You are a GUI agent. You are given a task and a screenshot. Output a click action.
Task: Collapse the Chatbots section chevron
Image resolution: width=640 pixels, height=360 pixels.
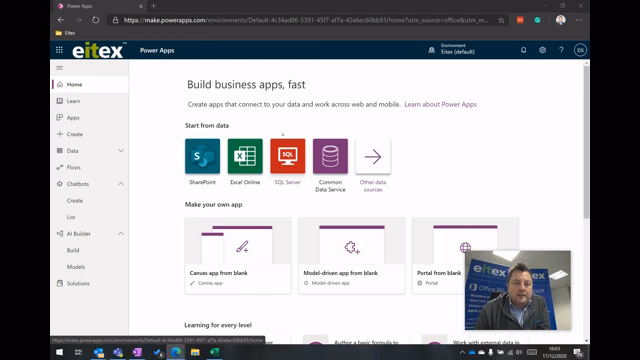(121, 184)
